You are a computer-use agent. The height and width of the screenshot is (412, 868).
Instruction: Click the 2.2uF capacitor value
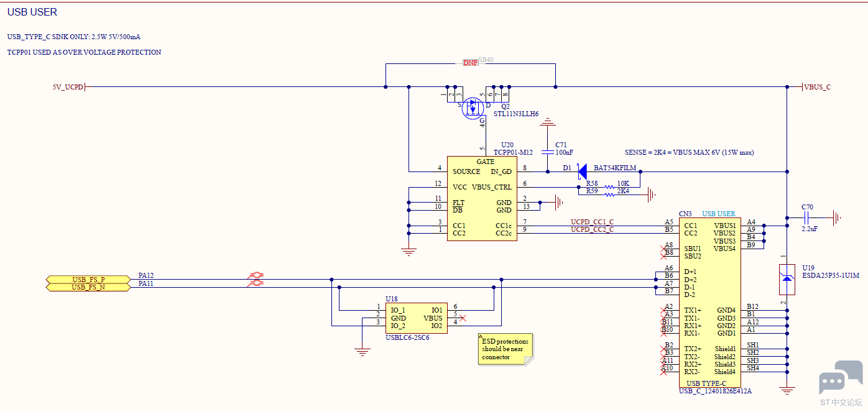point(810,229)
